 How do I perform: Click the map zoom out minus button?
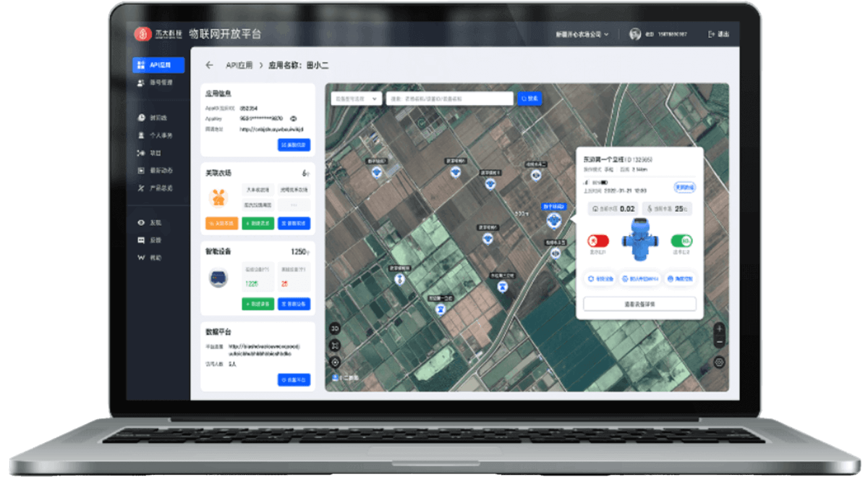click(x=719, y=340)
